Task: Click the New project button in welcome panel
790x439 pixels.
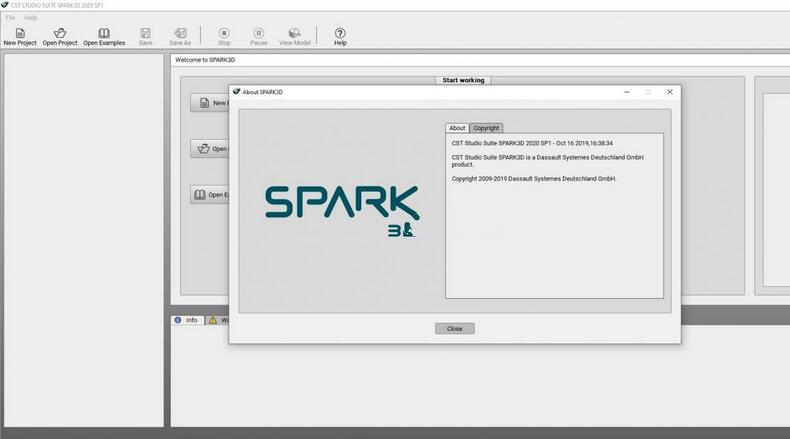Action: 210,103
